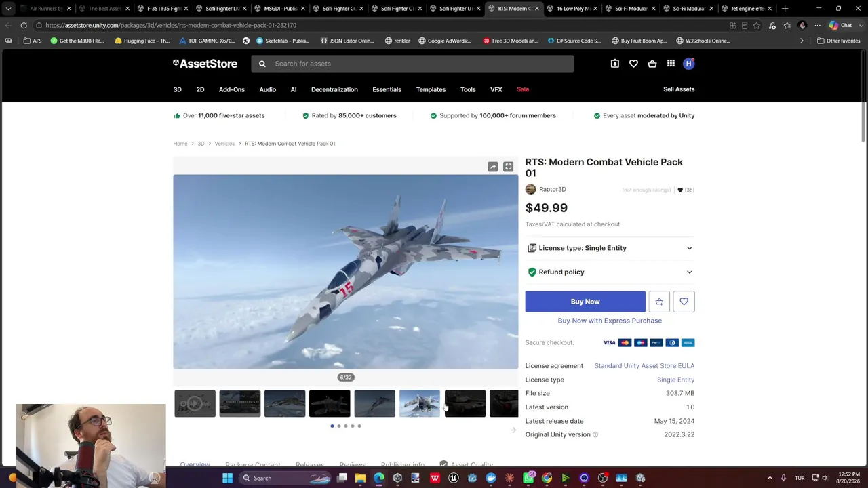Show more favorites bar items chevron
The image size is (868, 488).
[x=802, y=41]
